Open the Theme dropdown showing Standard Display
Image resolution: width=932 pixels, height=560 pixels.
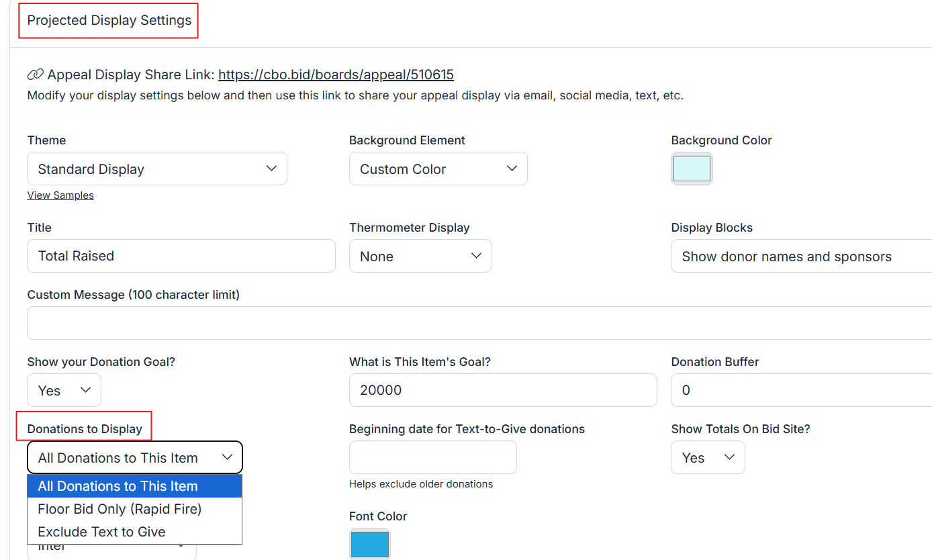tap(157, 169)
